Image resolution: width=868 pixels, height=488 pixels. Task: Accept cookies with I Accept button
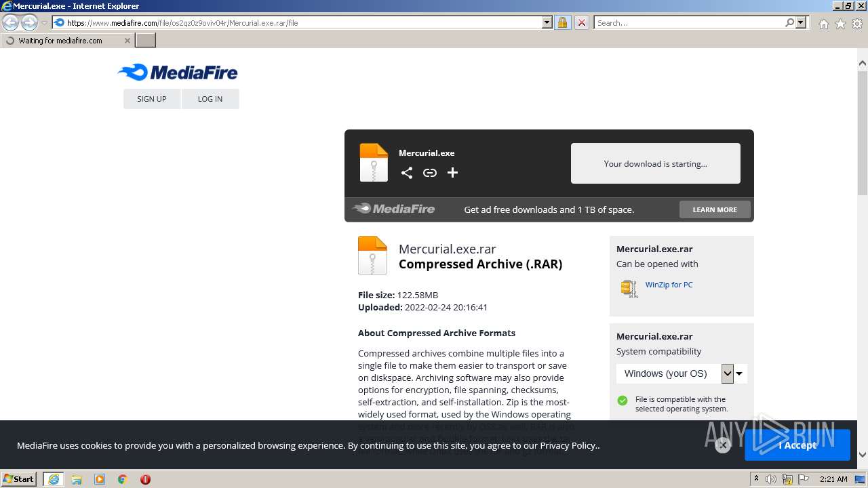(x=797, y=445)
